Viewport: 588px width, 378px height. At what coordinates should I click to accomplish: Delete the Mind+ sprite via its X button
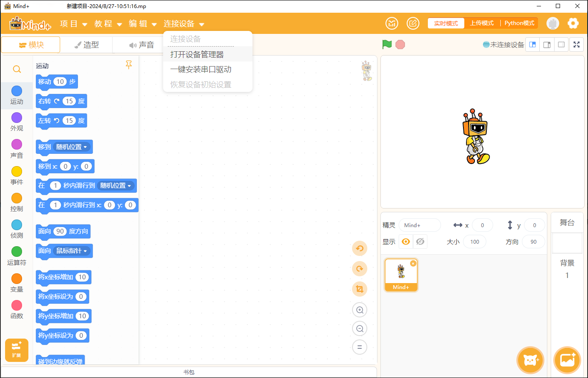tap(413, 263)
